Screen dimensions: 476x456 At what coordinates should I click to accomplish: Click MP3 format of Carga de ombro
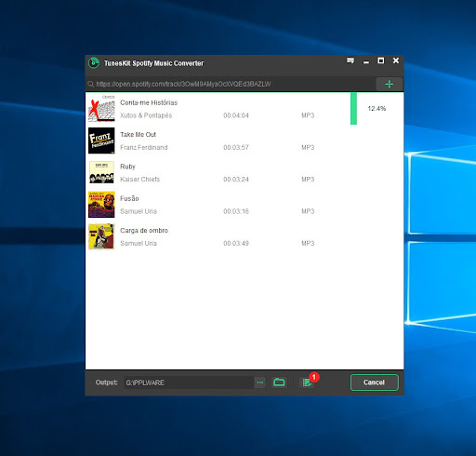[308, 243]
